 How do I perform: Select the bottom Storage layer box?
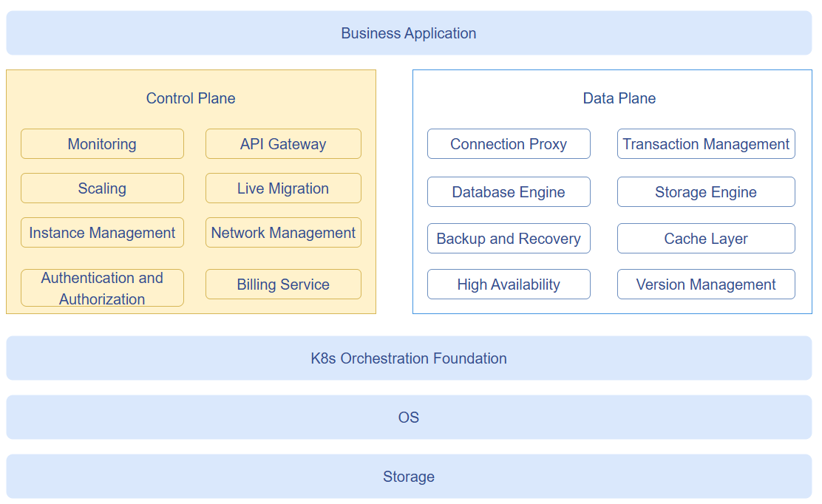[409, 477]
